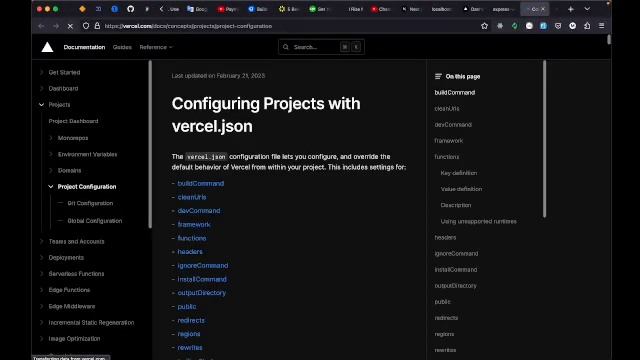Stop loading the page
Viewport: 640px width, 360px height.
[x=70, y=26]
